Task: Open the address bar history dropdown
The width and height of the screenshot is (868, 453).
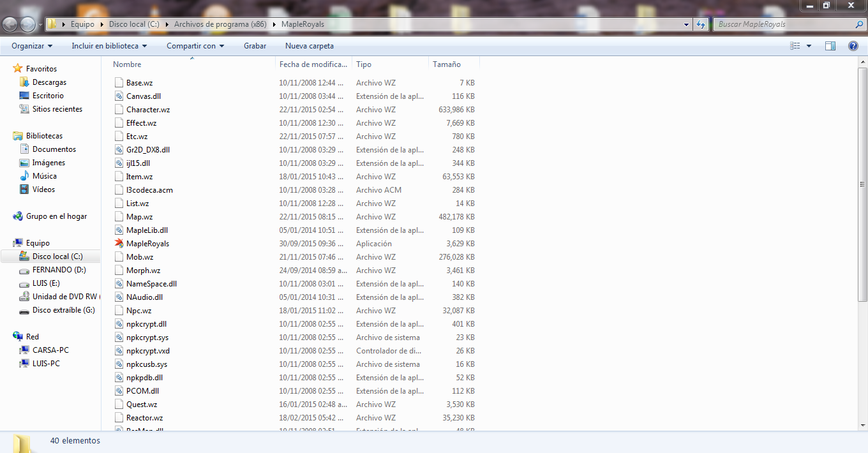Action: point(687,24)
